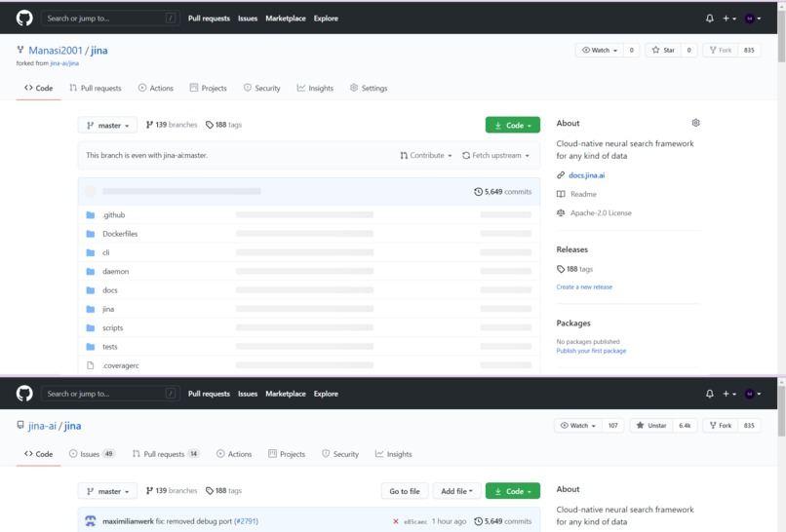Click Create a new release link

pos(584,287)
